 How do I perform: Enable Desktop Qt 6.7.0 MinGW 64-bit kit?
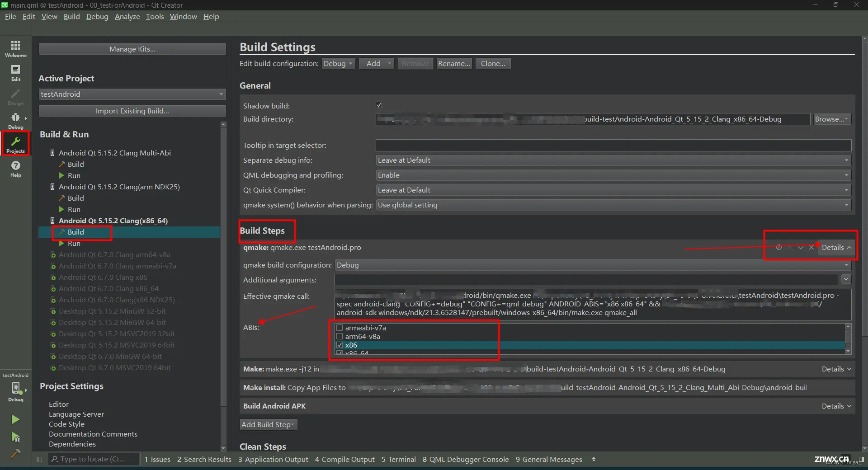(x=53, y=357)
